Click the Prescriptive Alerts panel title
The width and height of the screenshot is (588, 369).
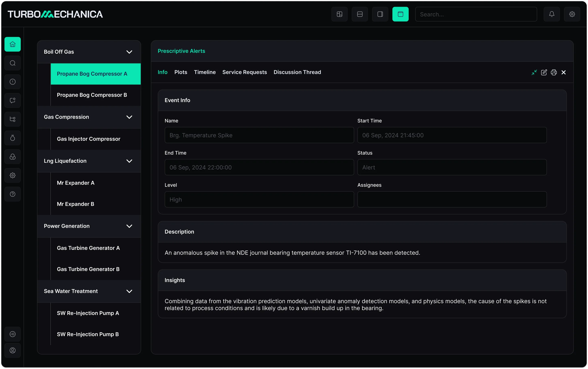coord(181,51)
